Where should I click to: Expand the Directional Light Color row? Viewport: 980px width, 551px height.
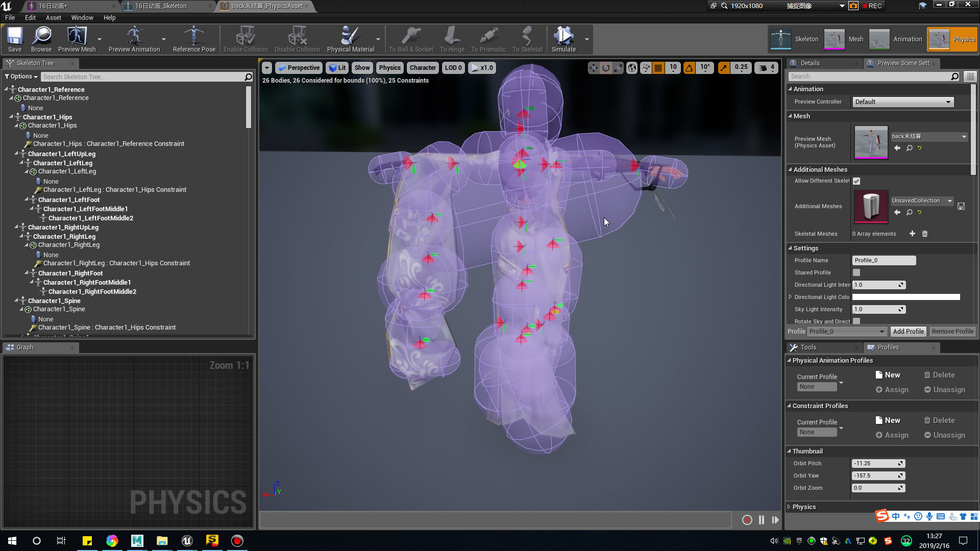pyautogui.click(x=790, y=297)
